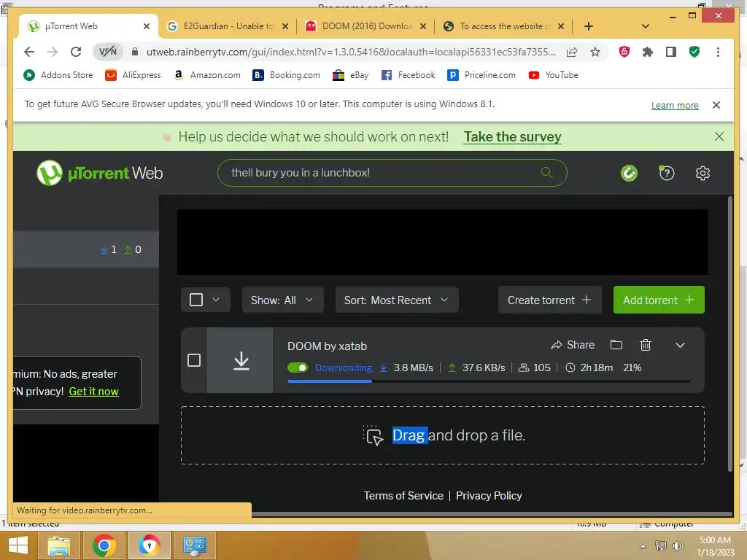Screen dimensions: 747x560
Task: Click Share on DOOM torrent
Action: (x=573, y=345)
